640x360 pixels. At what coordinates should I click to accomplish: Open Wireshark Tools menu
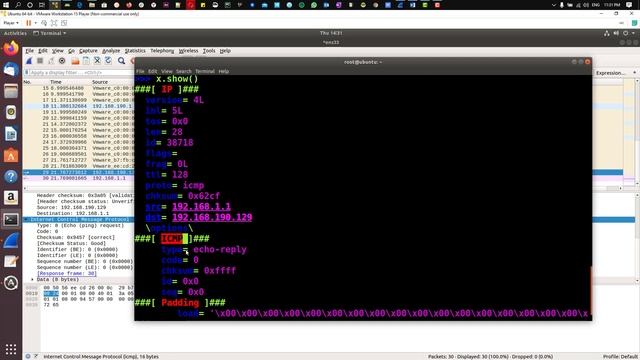pos(209,51)
